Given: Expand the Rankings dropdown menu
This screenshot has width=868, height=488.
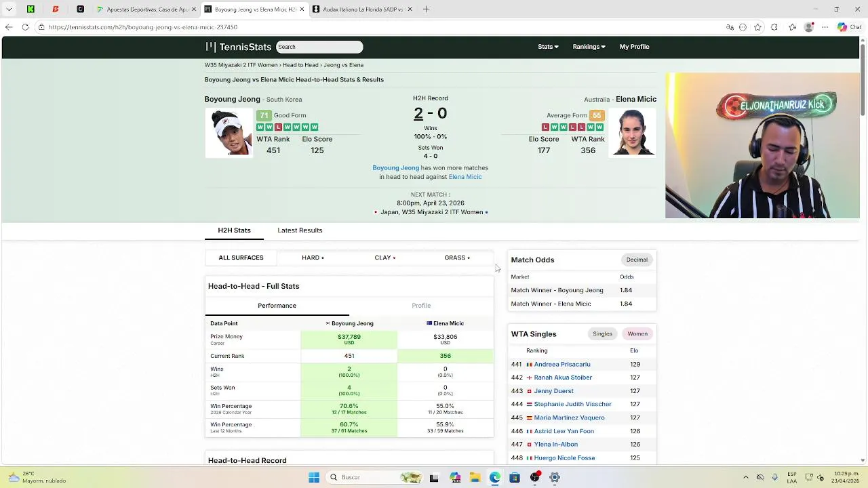Looking at the screenshot, I should [x=589, y=47].
